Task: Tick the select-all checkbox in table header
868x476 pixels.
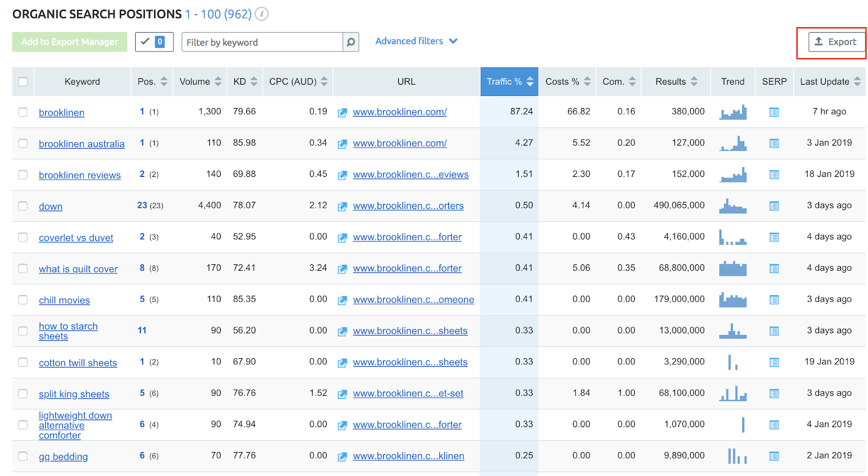Action: tap(23, 81)
